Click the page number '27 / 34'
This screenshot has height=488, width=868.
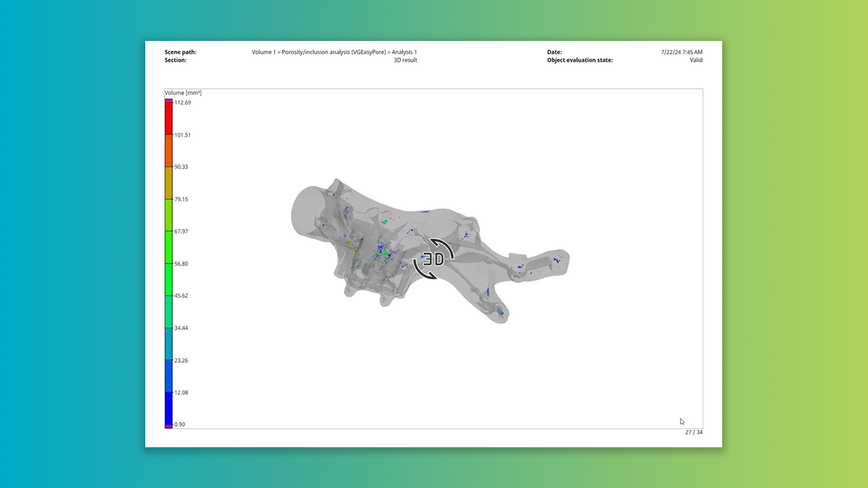[694, 433]
